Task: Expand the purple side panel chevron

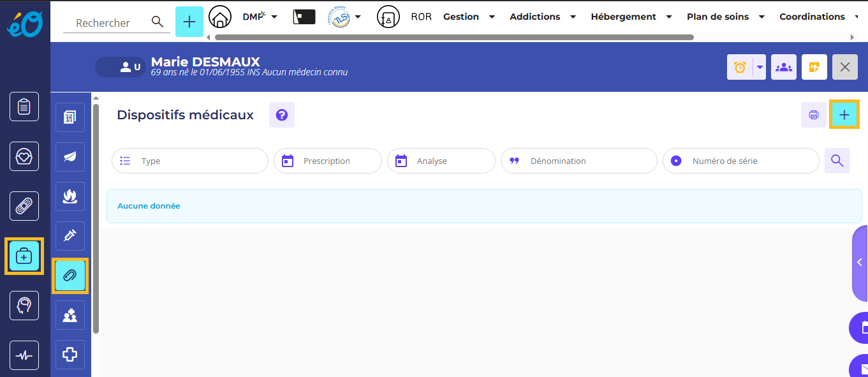Action: click(860, 262)
